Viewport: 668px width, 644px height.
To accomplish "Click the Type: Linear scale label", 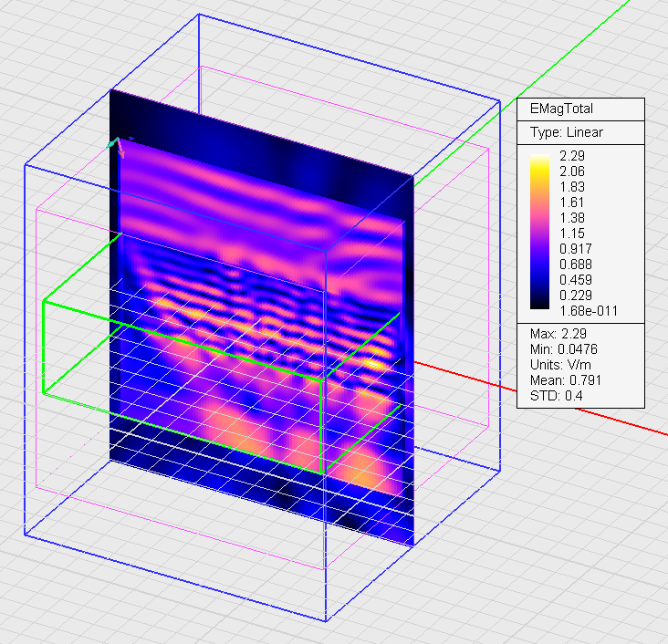I will click(566, 132).
